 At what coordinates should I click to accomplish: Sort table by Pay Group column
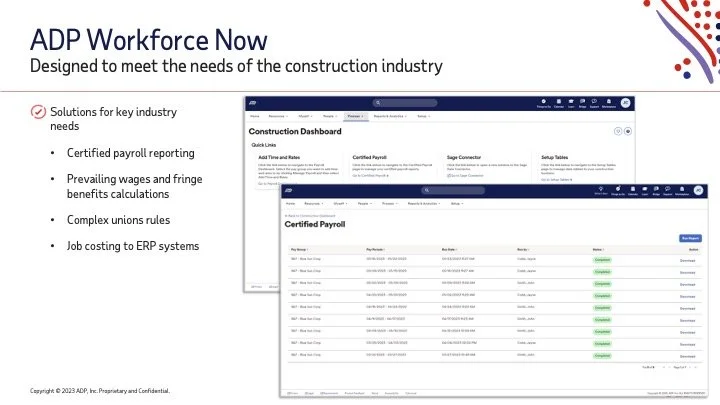click(299, 250)
